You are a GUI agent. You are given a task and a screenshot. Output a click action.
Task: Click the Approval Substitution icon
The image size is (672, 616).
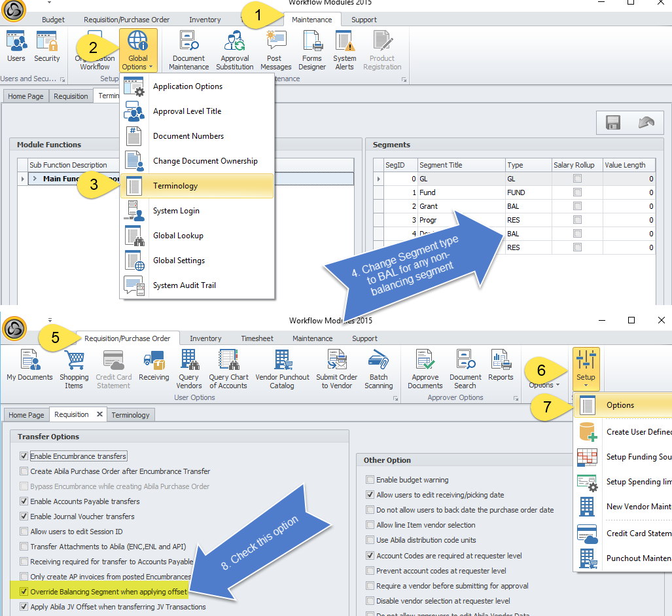point(234,50)
